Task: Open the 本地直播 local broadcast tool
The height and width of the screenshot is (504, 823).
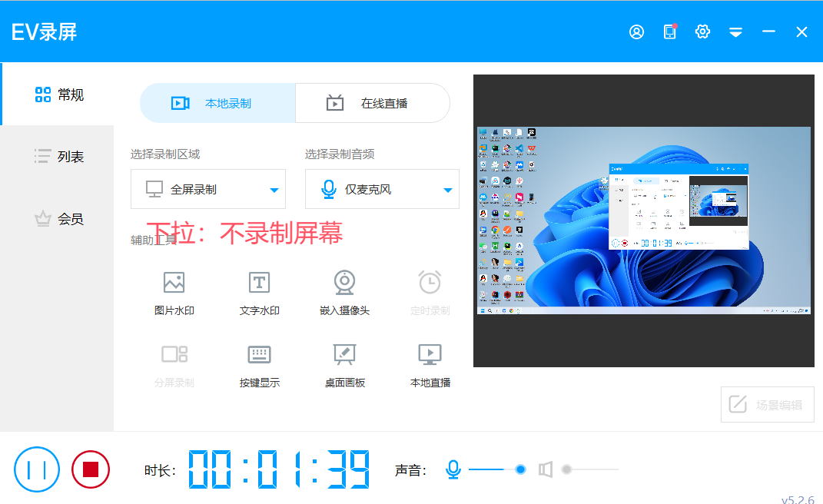Action: tap(430, 366)
